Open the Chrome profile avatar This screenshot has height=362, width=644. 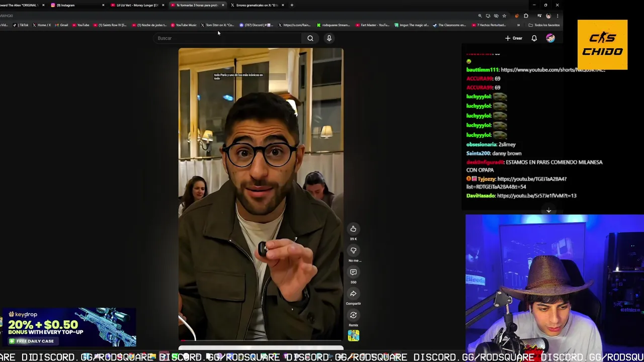[x=548, y=16]
